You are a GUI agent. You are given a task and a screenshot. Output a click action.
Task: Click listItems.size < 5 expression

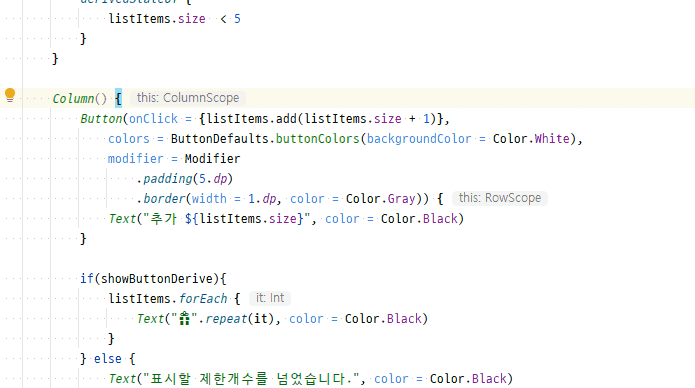point(175,19)
